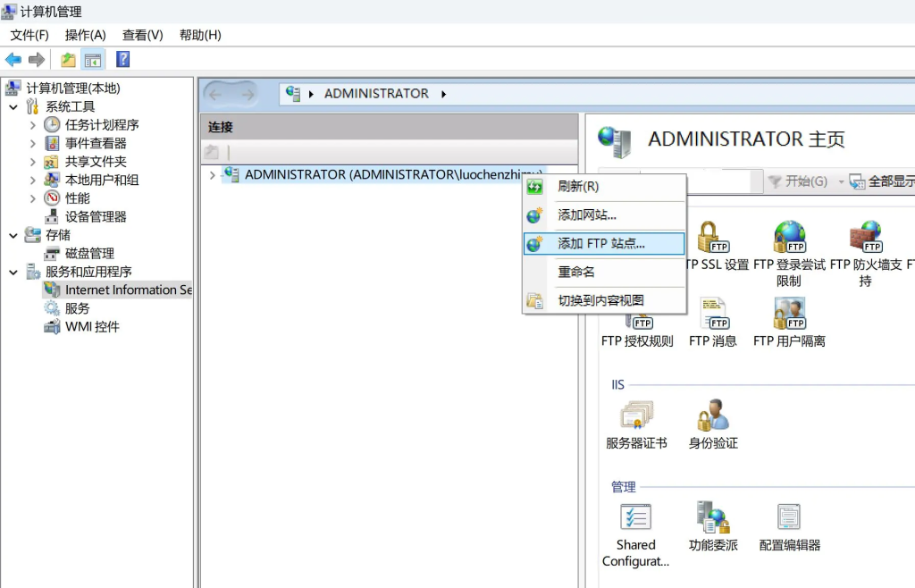The image size is (915, 588).
Task: Select 任务计划程序 in the tree
Action: pyautogui.click(x=102, y=125)
